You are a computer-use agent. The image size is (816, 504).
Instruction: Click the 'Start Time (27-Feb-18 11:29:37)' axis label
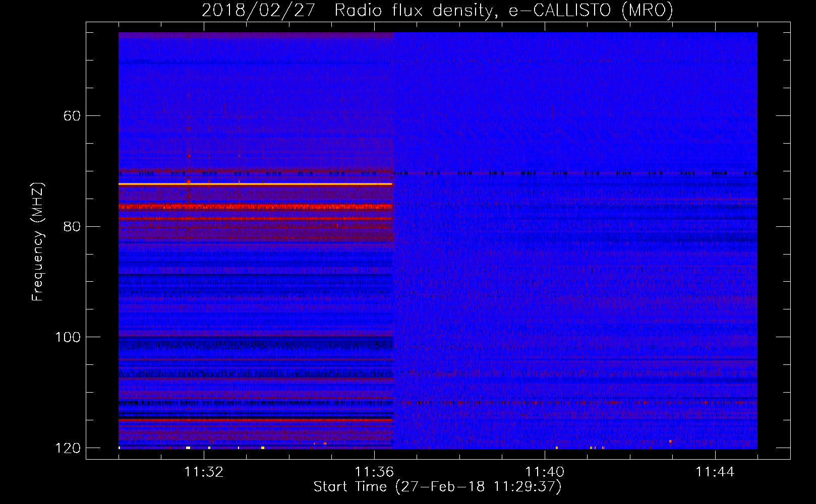(x=437, y=487)
